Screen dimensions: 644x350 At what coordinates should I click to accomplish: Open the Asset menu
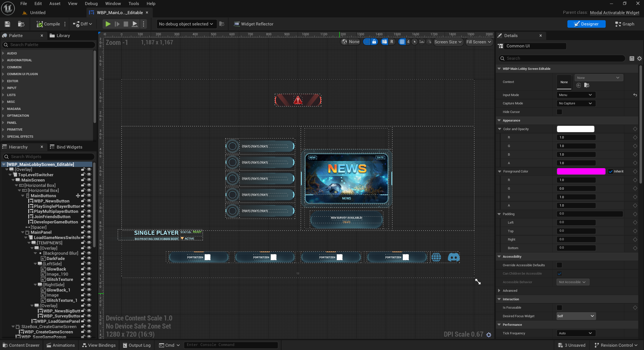tap(55, 4)
